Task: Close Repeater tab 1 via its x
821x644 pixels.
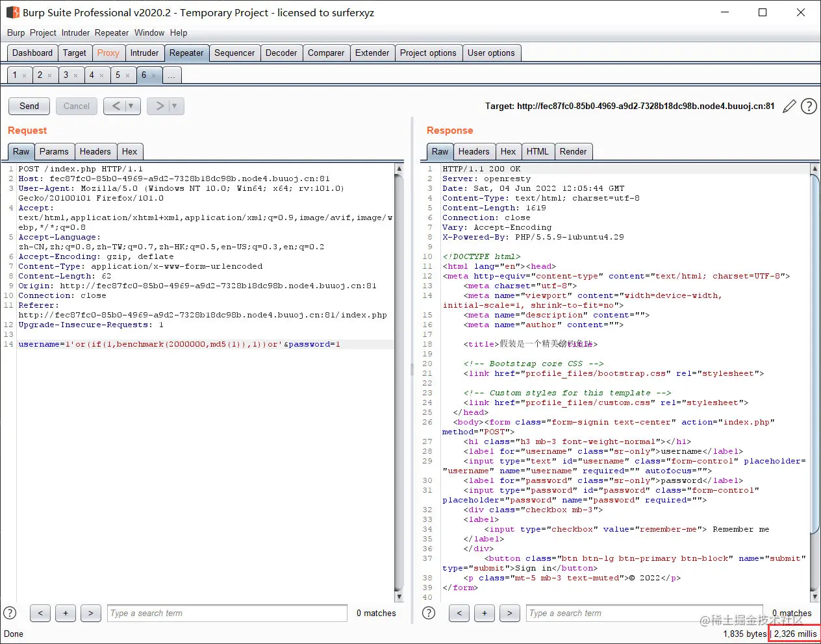Action: point(24,75)
